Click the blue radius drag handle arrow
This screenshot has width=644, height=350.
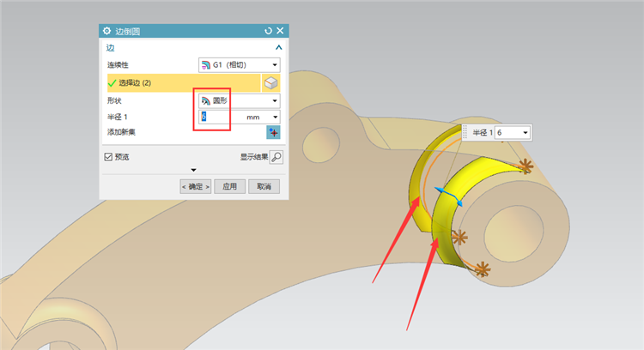(x=448, y=196)
